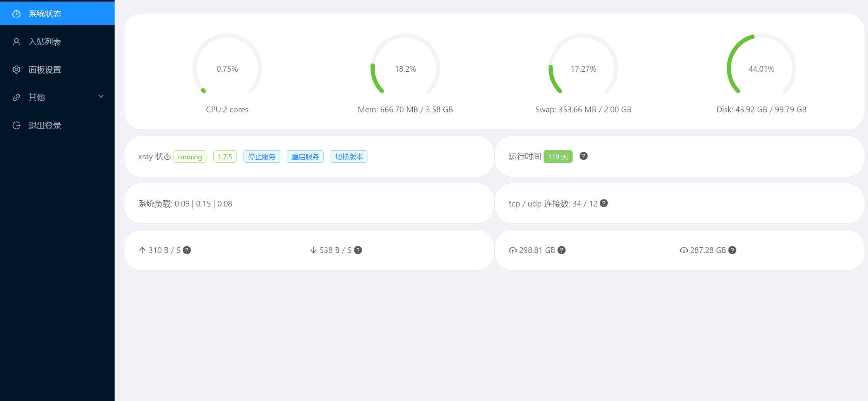This screenshot has width=868, height=401.
Task: Collapse the 其他 sidebar section chevron
Action: 101,96
